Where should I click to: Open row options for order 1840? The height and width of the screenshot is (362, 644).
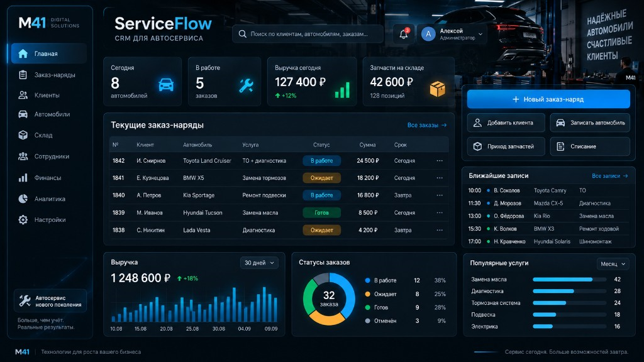[x=440, y=195]
